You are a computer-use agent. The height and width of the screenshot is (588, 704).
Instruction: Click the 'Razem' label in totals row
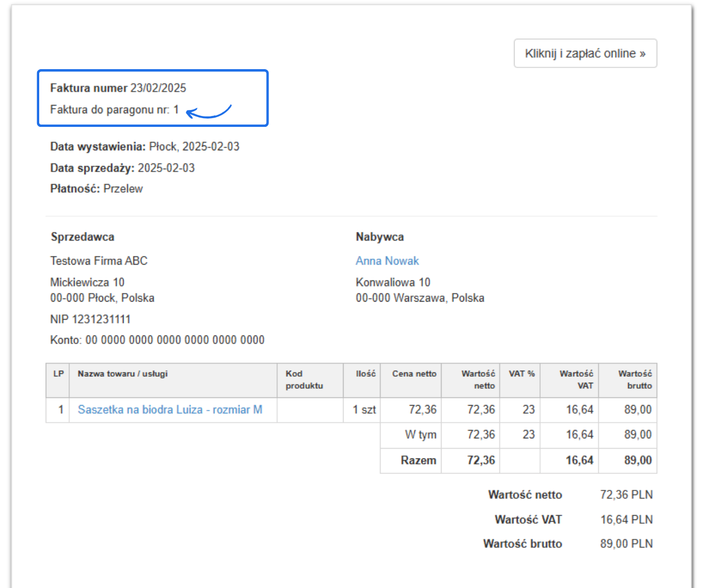click(418, 460)
